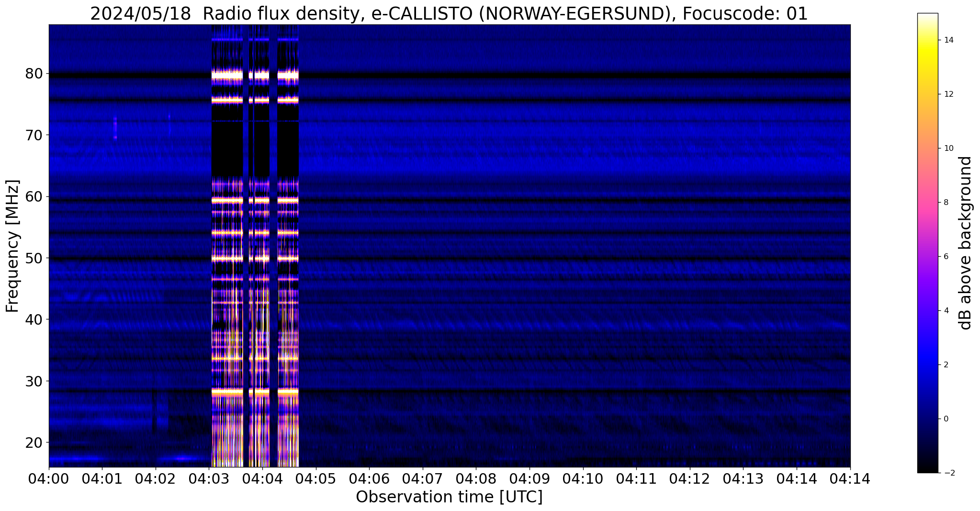This screenshot has width=980, height=511.
Task: Click the 04:05 time tick label
Action: tap(315, 478)
